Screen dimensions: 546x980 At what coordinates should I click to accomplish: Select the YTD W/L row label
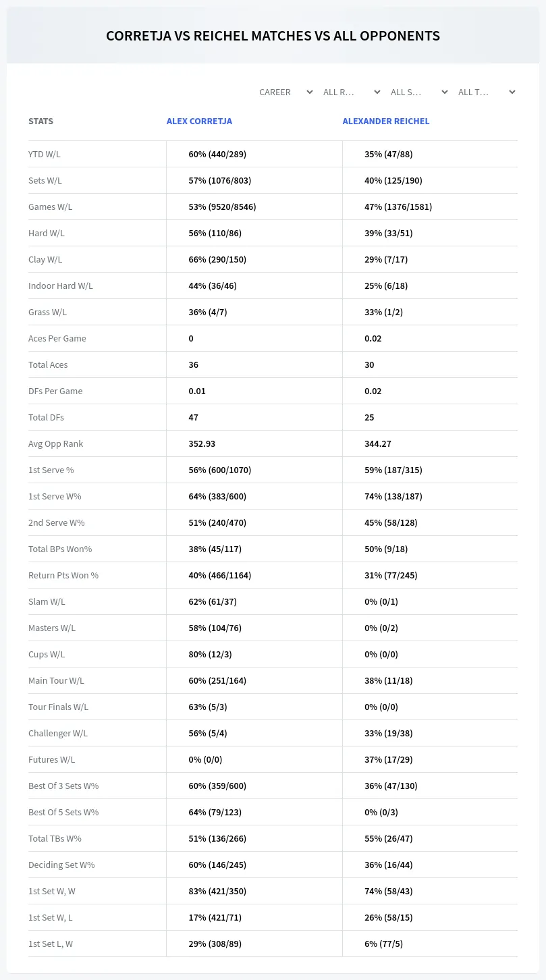[x=45, y=154]
